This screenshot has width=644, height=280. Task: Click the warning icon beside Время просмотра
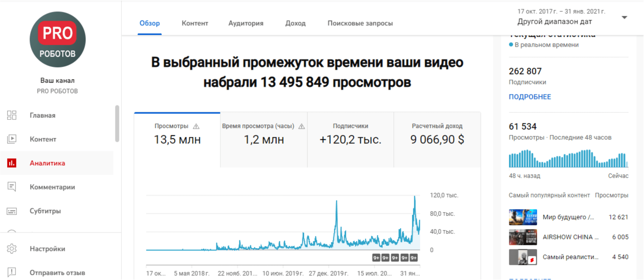click(302, 126)
